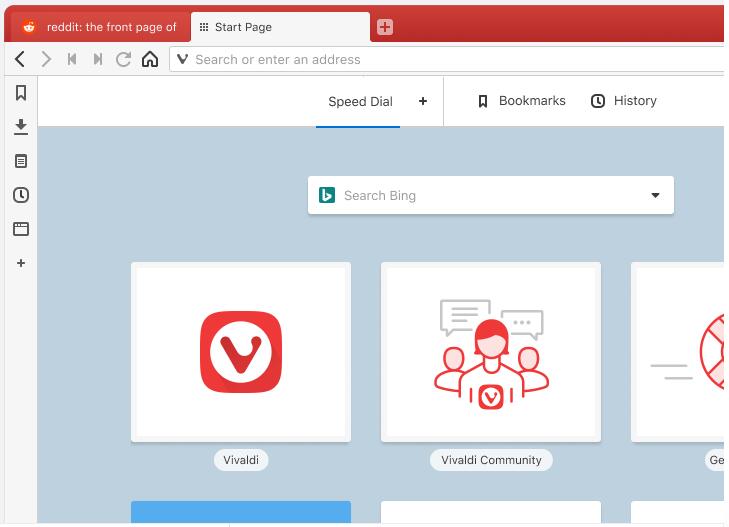Open the Notes panel in sidebar
Screen dimensions: 729x527
pos(21,161)
